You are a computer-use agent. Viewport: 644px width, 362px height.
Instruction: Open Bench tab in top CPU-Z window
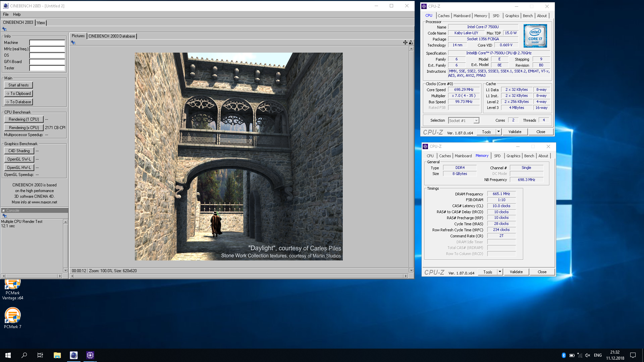pyautogui.click(x=528, y=16)
